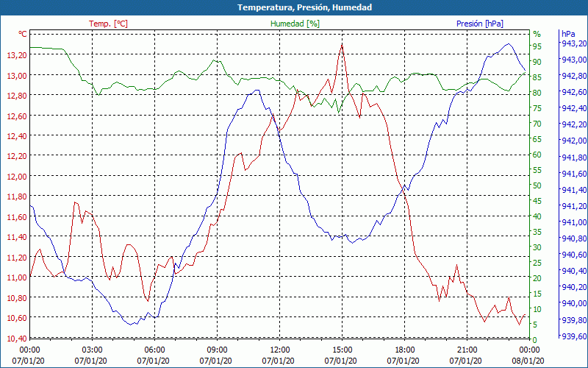This screenshot has width=588, height=368.
Task: Click time axis label "21:00"
Action: pyautogui.click(x=467, y=350)
